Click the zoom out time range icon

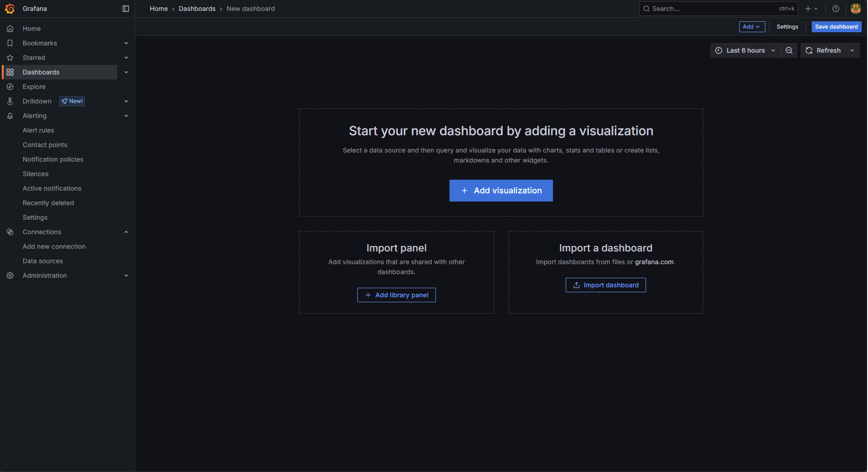789,50
